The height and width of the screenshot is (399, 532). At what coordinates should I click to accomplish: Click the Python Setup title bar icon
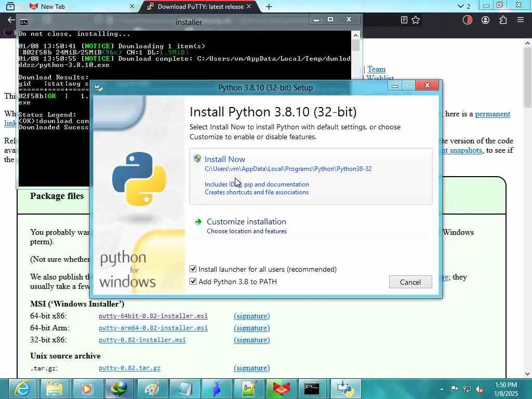point(99,88)
